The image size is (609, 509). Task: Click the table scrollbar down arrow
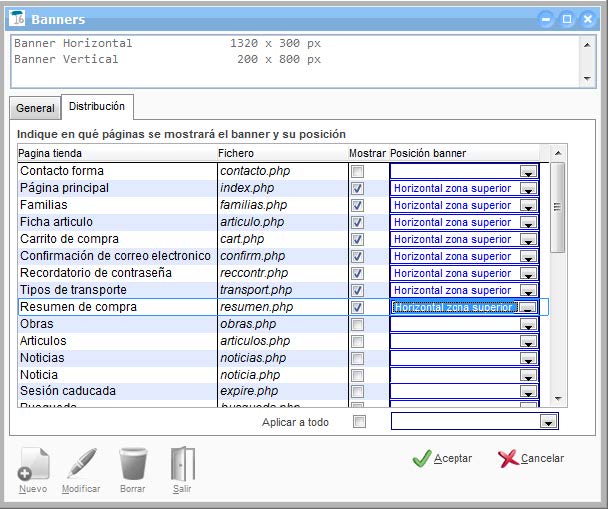tap(558, 399)
